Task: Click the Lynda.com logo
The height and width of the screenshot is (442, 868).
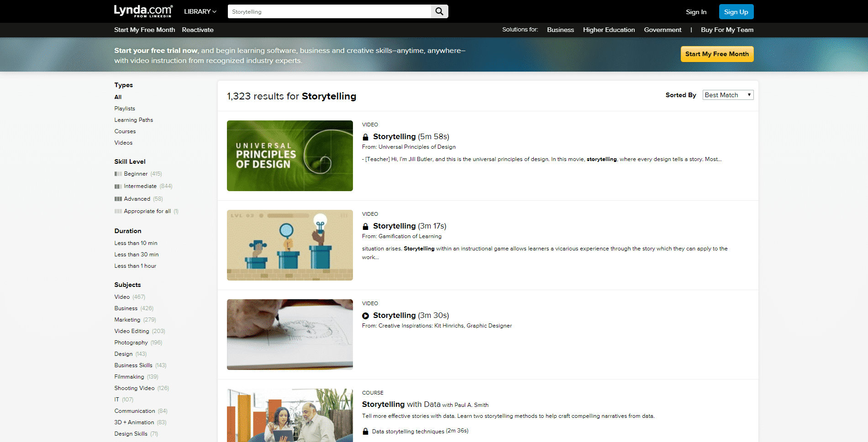Action: [x=143, y=11]
